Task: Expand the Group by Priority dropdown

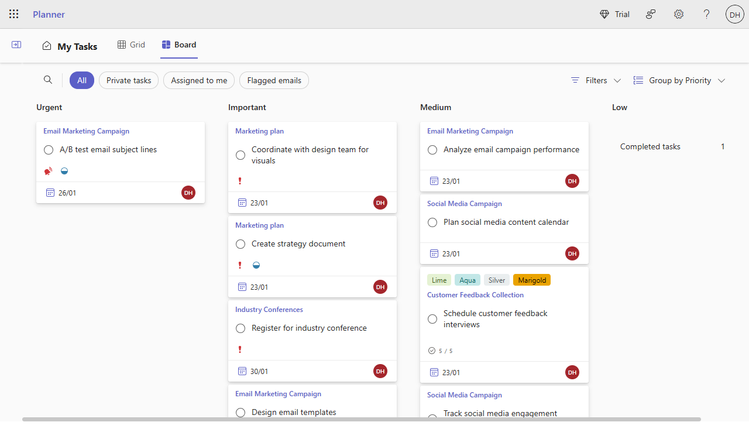Action: [679, 80]
